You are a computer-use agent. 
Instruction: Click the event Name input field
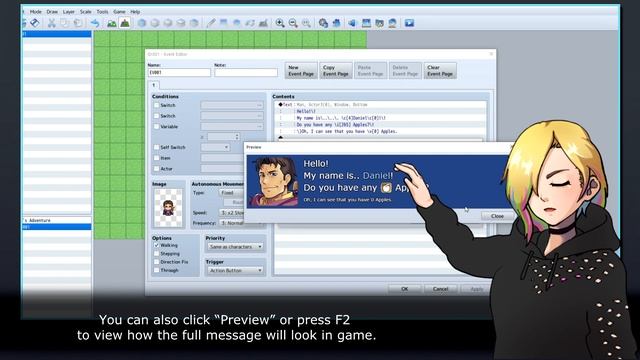[x=179, y=73]
